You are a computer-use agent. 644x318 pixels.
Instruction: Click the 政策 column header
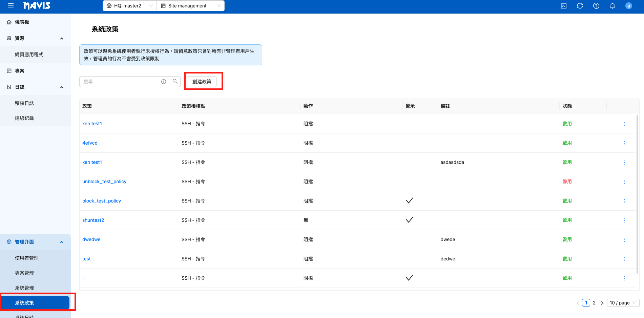(x=87, y=106)
